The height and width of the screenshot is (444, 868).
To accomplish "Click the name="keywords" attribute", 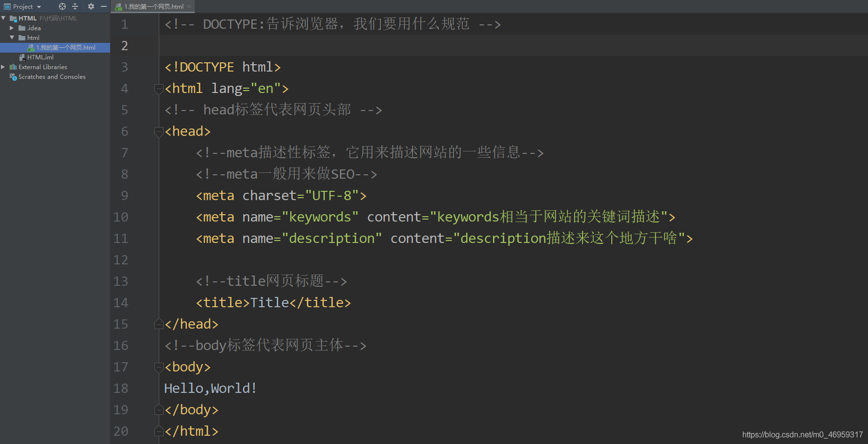I will click(301, 217).
